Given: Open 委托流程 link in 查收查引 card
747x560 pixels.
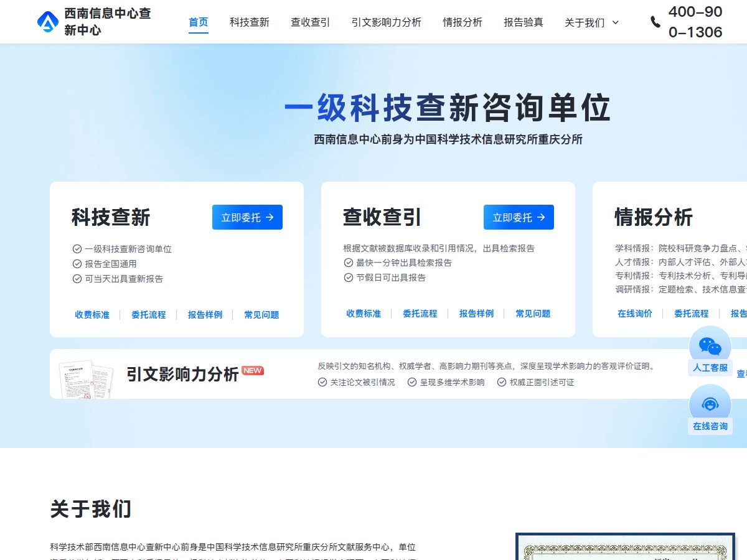Looking at the screenshot, I should [x=420, y=314].
